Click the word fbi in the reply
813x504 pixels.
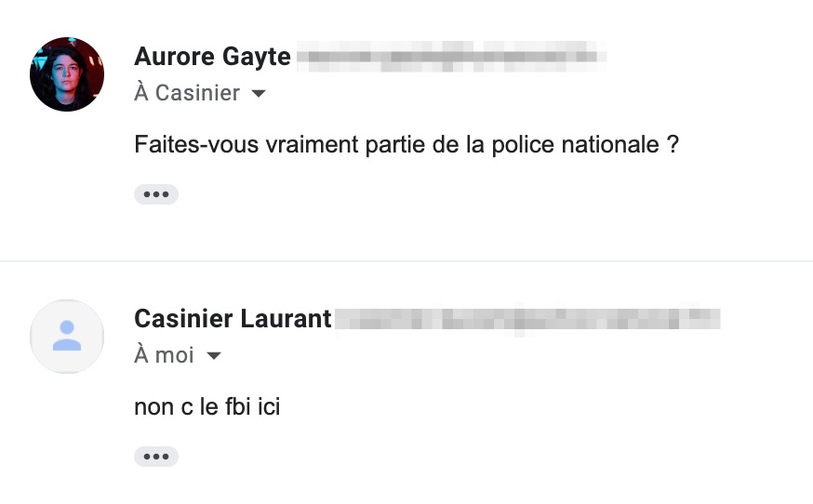238,406
